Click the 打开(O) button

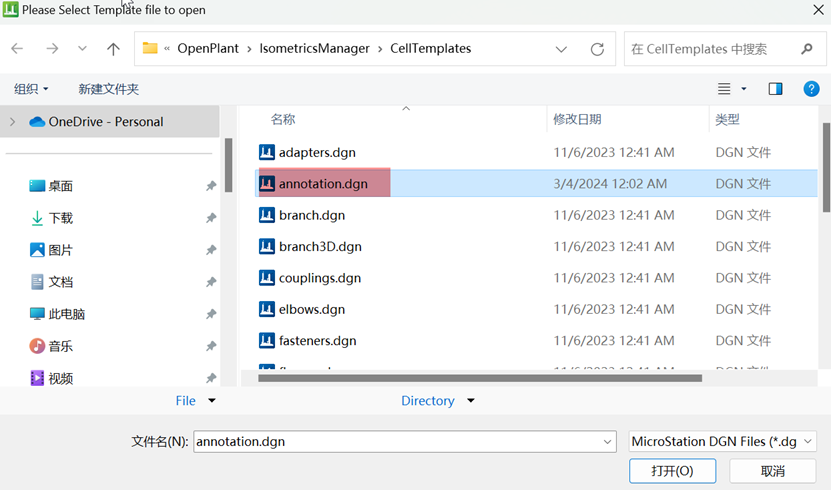pos(673,471)
